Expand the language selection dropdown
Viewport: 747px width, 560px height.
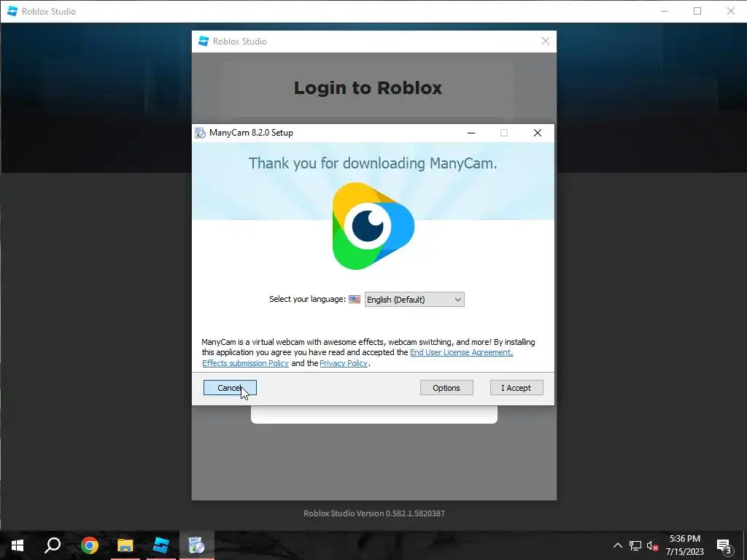(x=414, y=300)
